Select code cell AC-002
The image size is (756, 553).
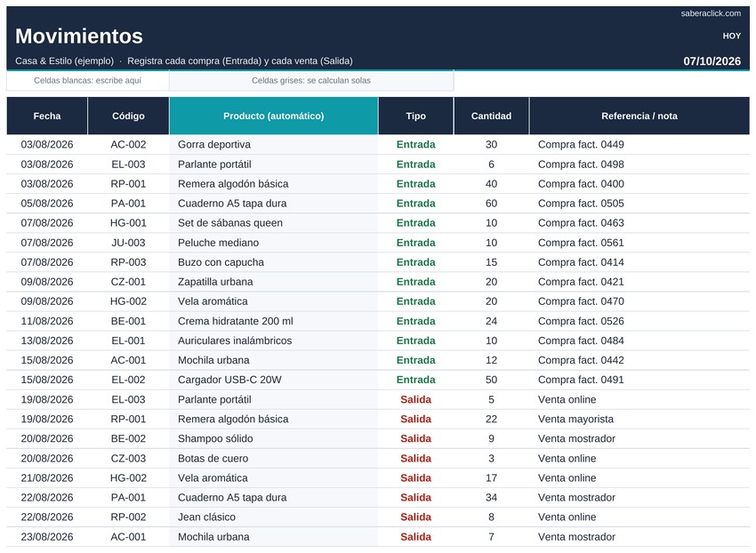(x=128, y=145)
